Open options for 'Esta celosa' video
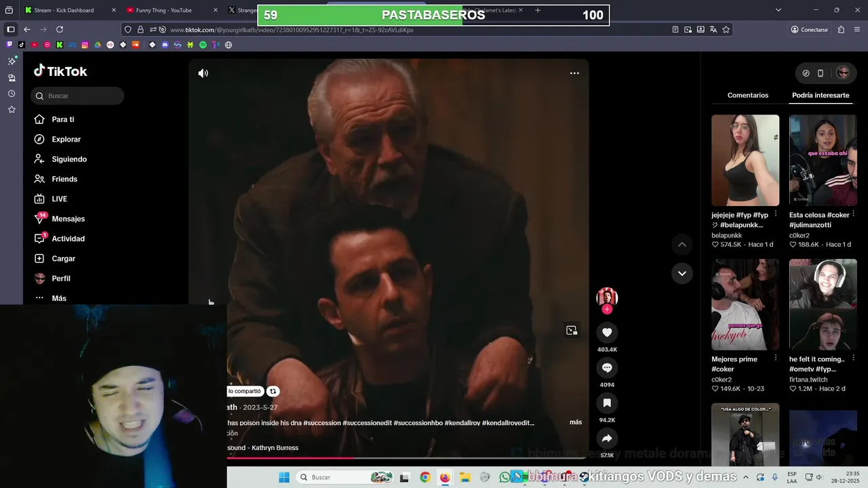868x488 pixels. pos(853,214)
